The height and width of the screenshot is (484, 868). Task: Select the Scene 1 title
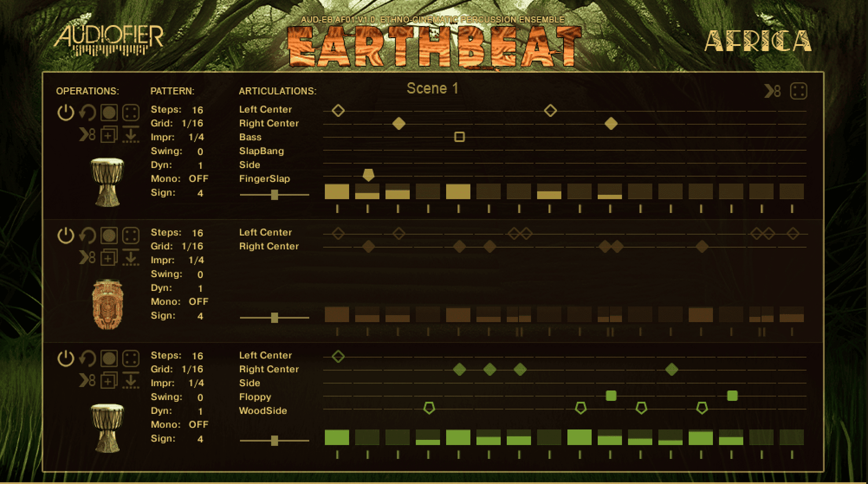tap(432, 88)
